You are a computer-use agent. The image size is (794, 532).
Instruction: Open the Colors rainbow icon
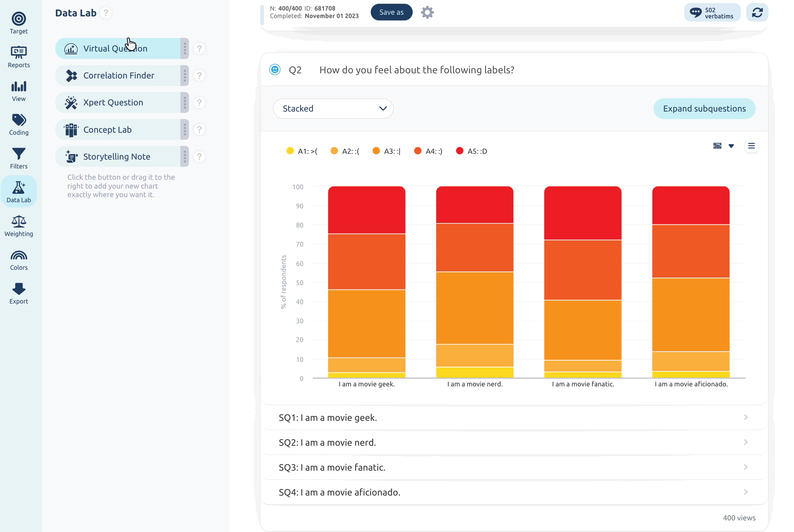19,255
